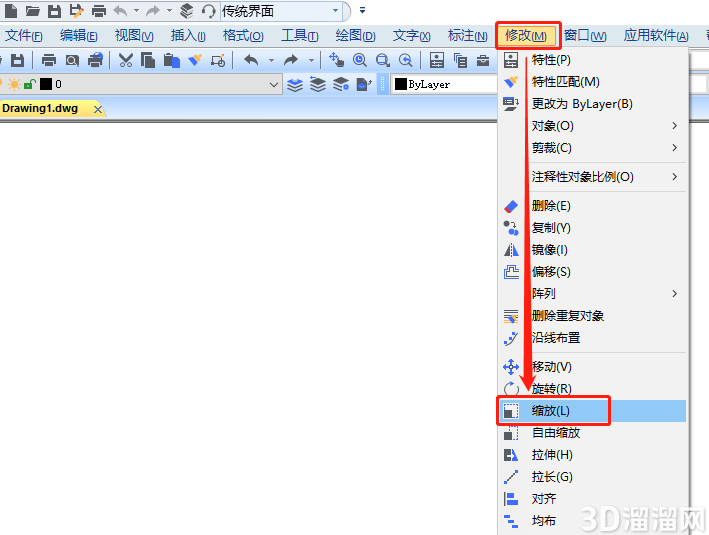
Task: Choose 删除重复对象
Action: (x=593, y=316)
